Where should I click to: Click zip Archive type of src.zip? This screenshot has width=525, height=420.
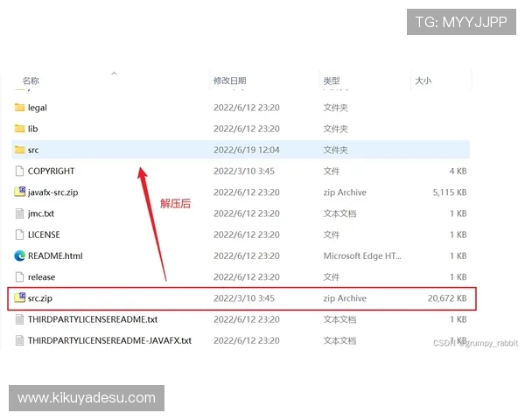(x=345, y=298)
